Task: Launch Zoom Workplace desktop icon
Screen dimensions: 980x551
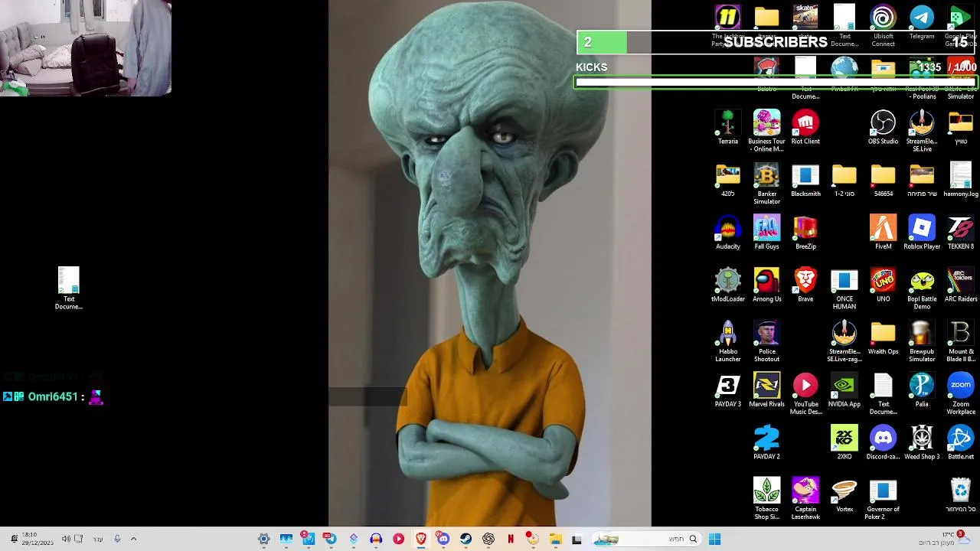Action: pos(960,394)
